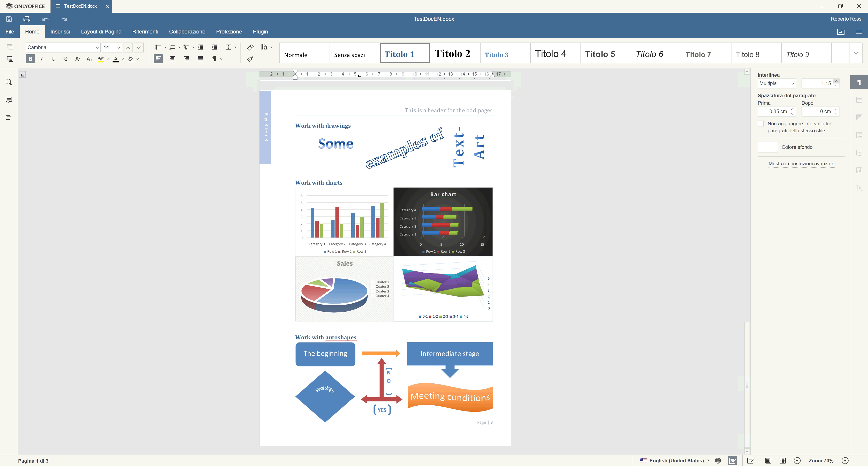Open the Multipla line spacing dropdown
Screen dimensions: 868x466
(776, 84)
